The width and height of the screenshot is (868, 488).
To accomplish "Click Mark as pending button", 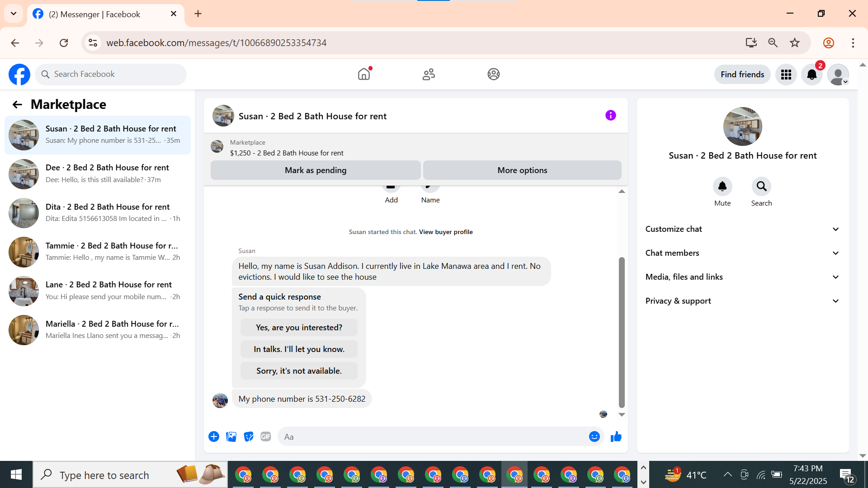I will coord(316,170).
